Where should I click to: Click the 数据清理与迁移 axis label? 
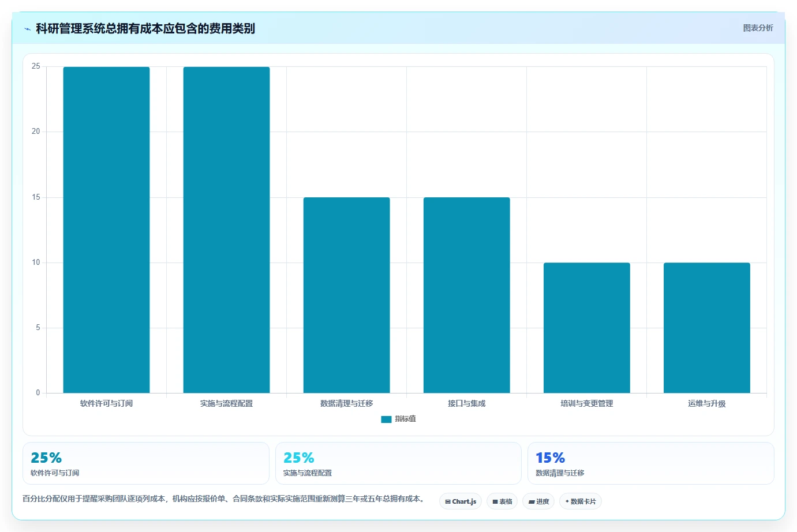tap(346, 403)
